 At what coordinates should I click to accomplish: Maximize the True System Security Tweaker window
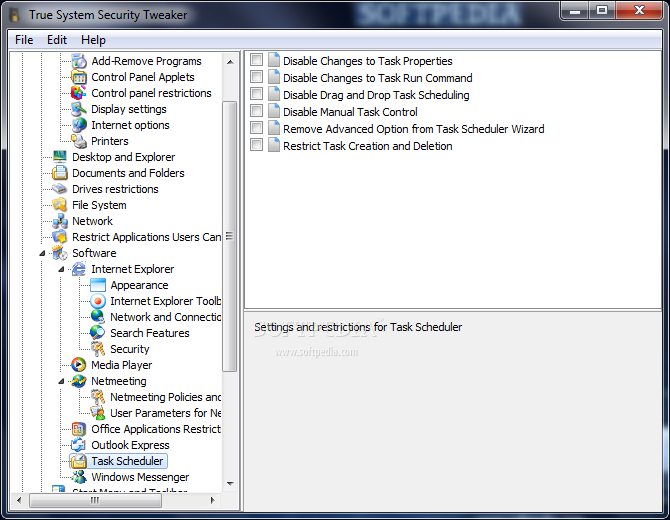pyautogui.click(x=602, y=10)
